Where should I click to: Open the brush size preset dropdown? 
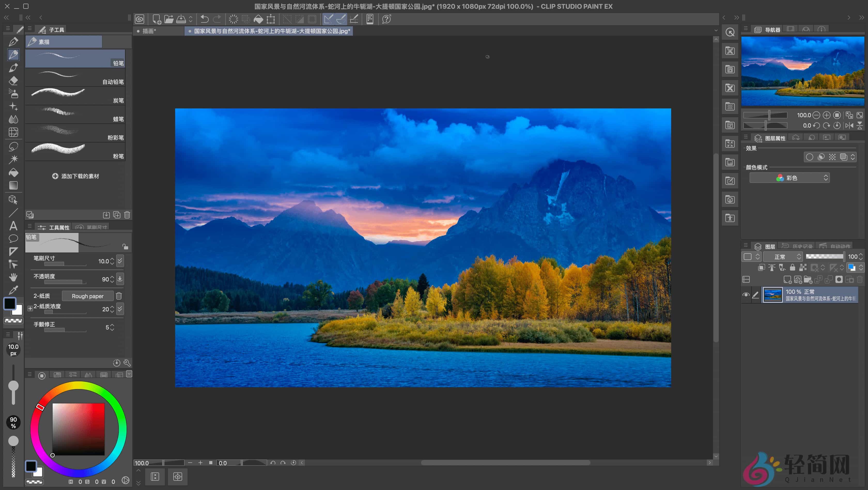pos(120,261)
